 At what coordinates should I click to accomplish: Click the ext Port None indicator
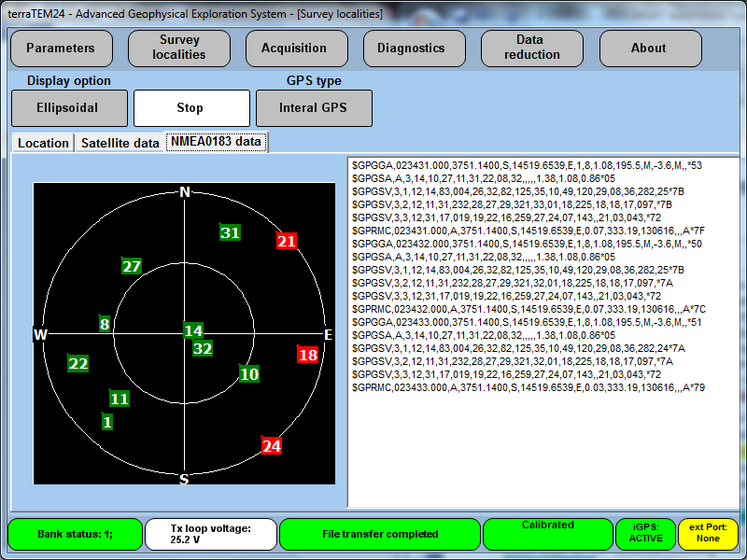(x=708, y=534)
